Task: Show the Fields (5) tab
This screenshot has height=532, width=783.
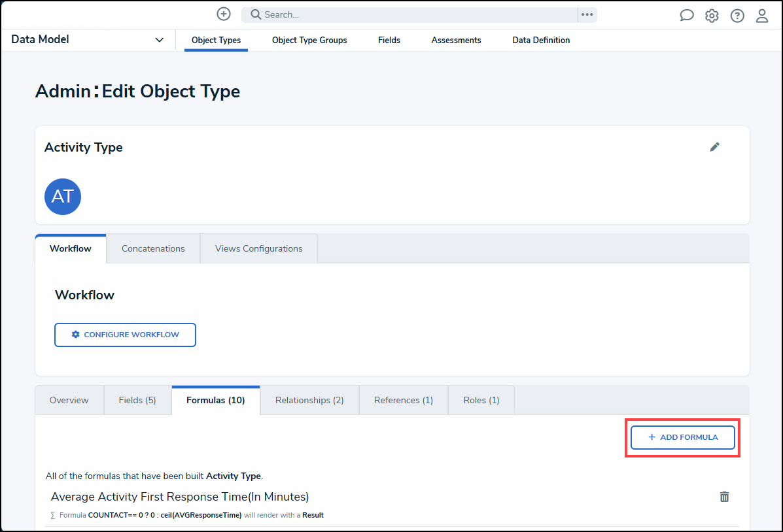Action: (x=137, y=400)
